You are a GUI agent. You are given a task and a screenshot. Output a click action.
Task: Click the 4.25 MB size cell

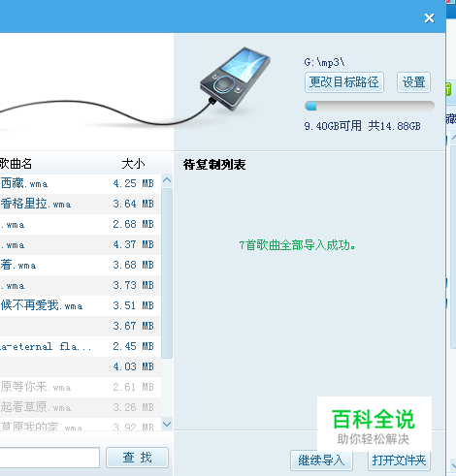pos(133,183)
